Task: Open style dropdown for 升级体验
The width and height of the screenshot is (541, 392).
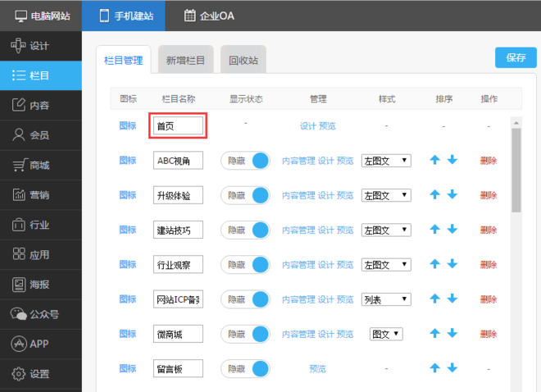Action: tap(386, 195)
